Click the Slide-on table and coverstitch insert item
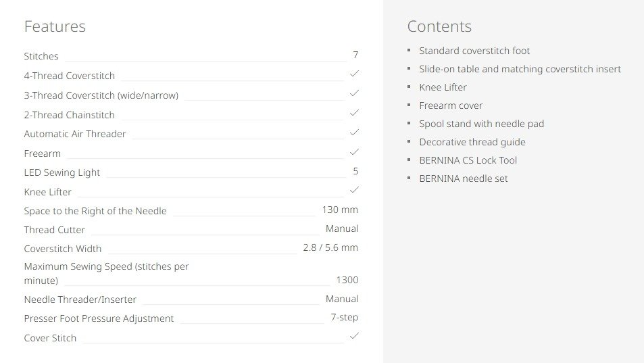The height and width of the screenshot is (363, 644). click(x=520, y=69)
